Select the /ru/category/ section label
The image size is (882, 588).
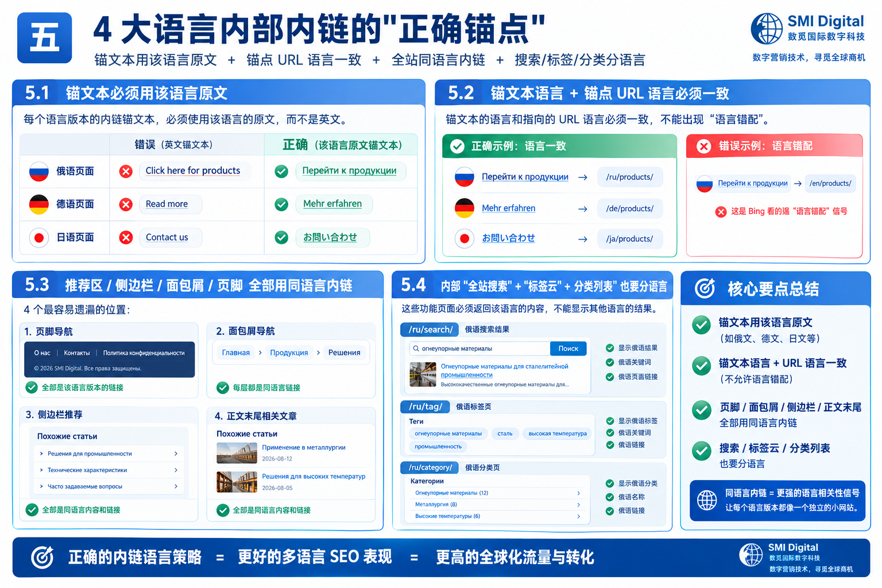[430, 467]
